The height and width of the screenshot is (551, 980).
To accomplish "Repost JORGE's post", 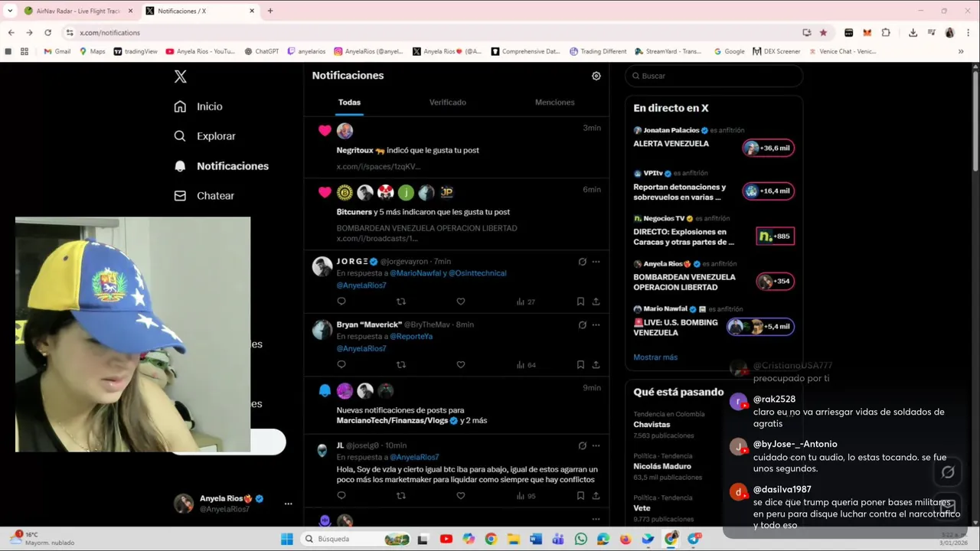I will pos(400,302).
